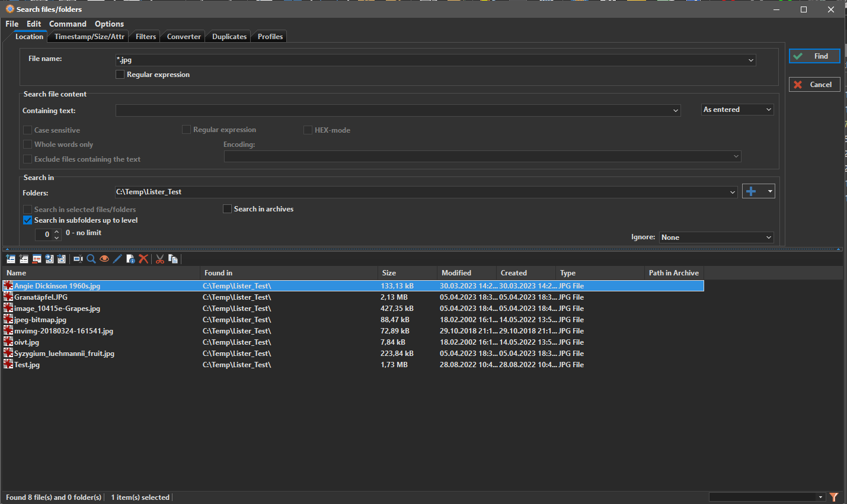Click the orange funnel filter icon

[834, 497]
